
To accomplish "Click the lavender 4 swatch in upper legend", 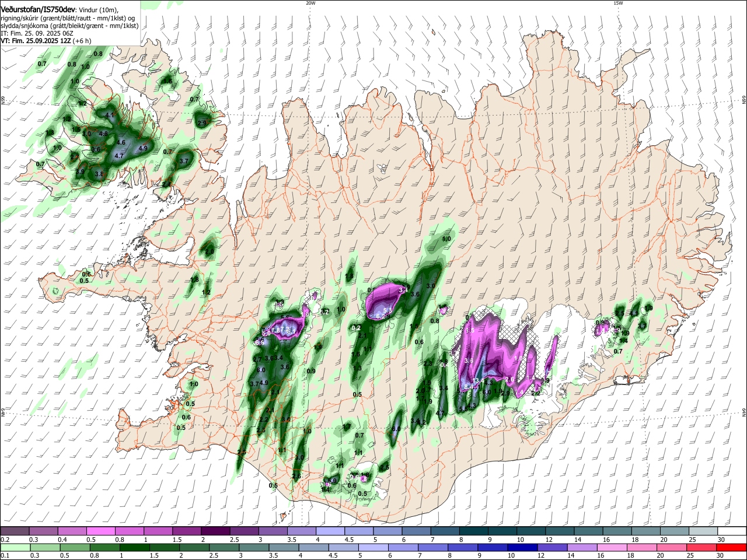I will tap(330, 531).
